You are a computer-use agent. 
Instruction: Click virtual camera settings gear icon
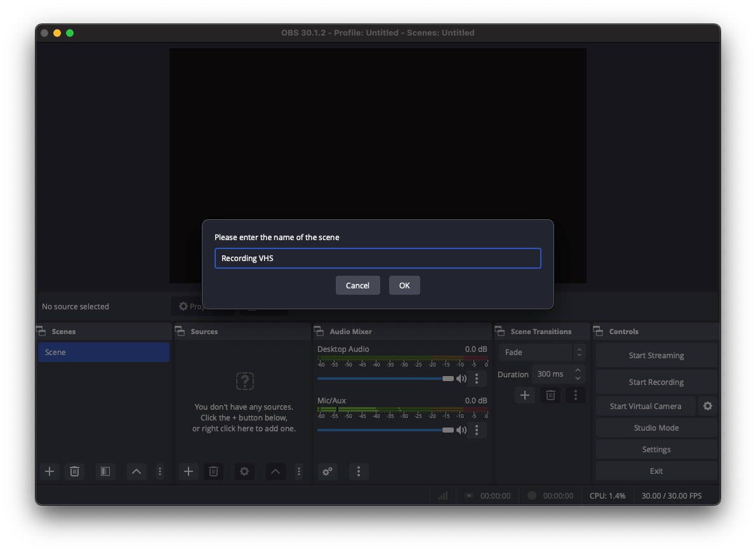pyautogui.click(x=708, y=406)
